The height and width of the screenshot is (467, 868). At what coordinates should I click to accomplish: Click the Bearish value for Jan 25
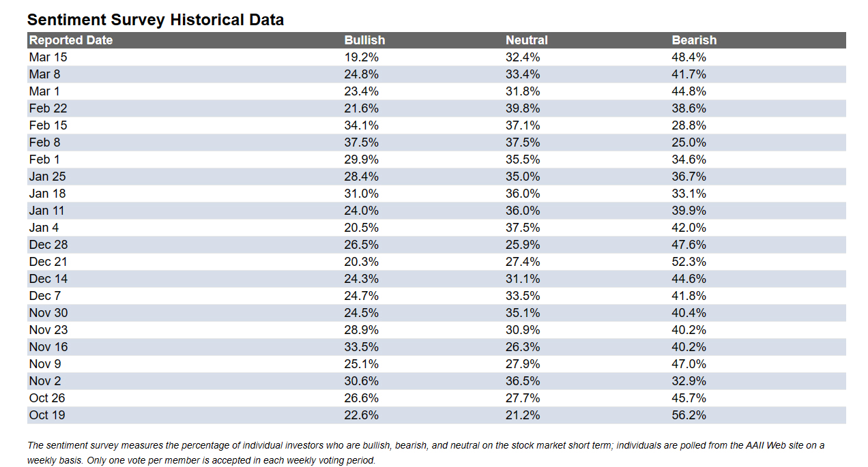[689, 177]
